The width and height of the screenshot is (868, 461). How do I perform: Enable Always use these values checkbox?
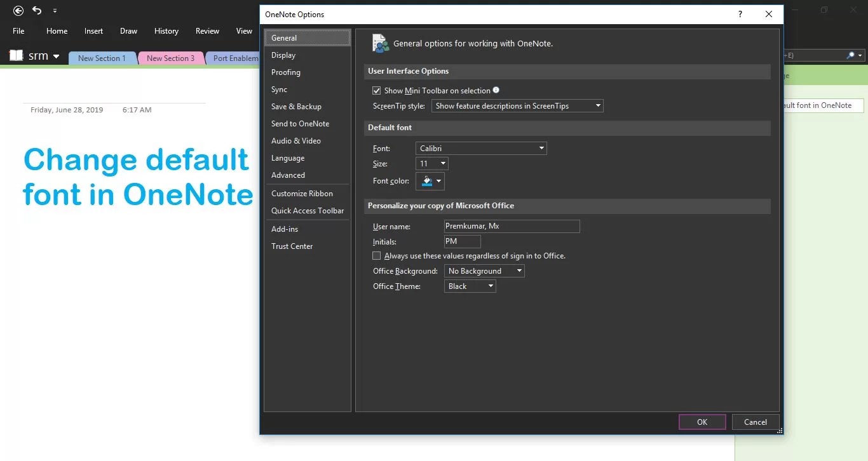pos(377,256)
